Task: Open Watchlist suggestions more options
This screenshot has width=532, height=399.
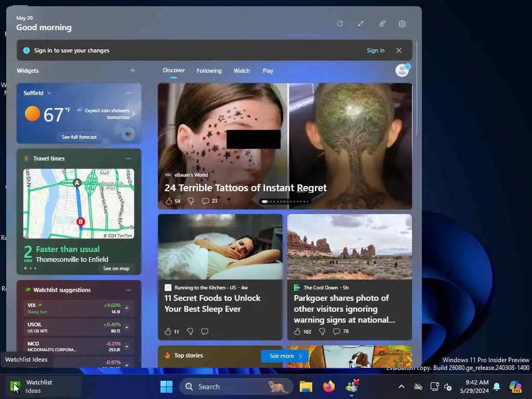Action: (128, 290)
